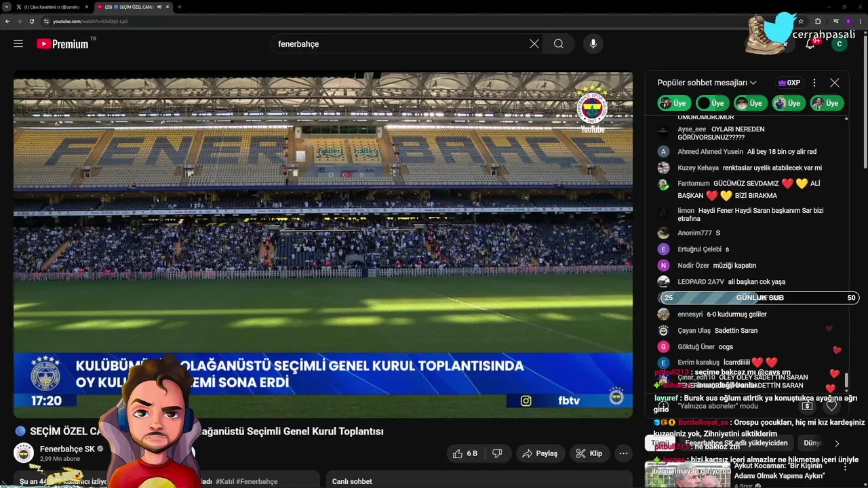868x488 pixels.
Task: Open the 0XP crown badge
Action: 789,83
